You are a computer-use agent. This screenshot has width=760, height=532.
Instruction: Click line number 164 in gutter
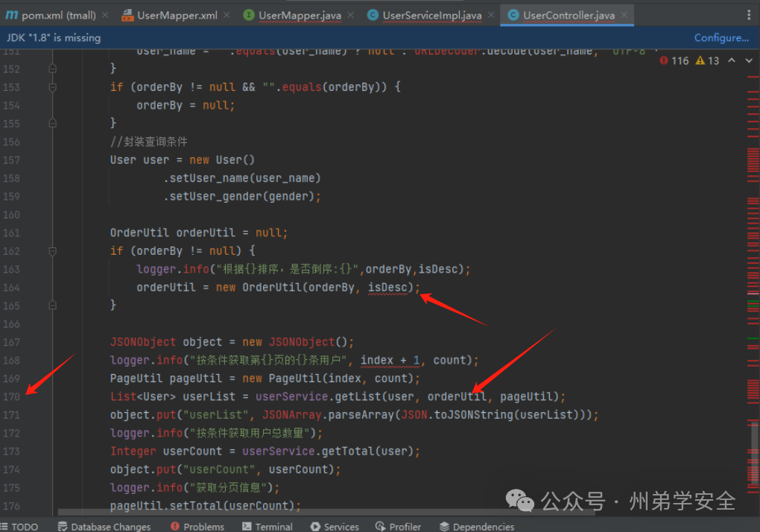[x=12, y=288]
